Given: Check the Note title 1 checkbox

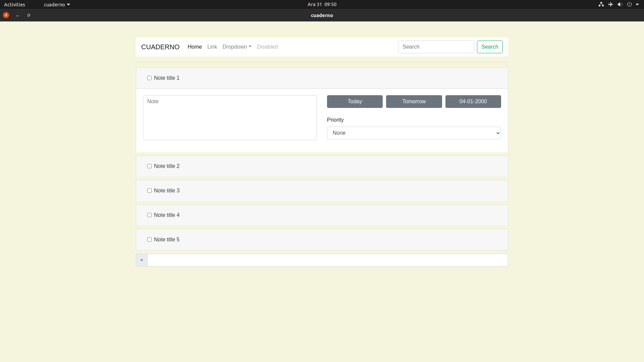Looking at the screenshot, I should pyautogui.click(x=149, y=78).
